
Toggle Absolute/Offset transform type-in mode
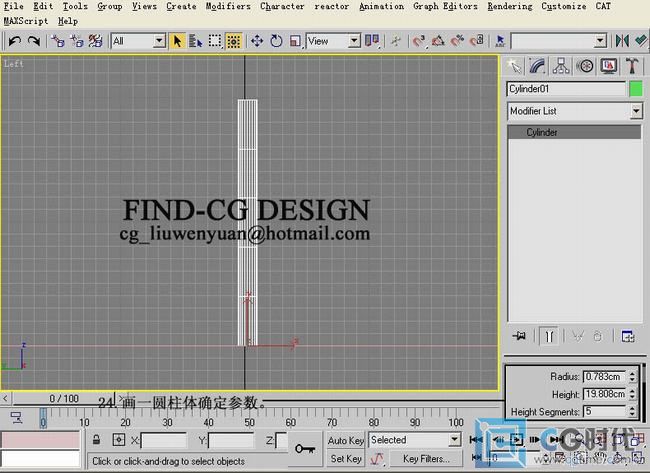(x=119, y=440)
